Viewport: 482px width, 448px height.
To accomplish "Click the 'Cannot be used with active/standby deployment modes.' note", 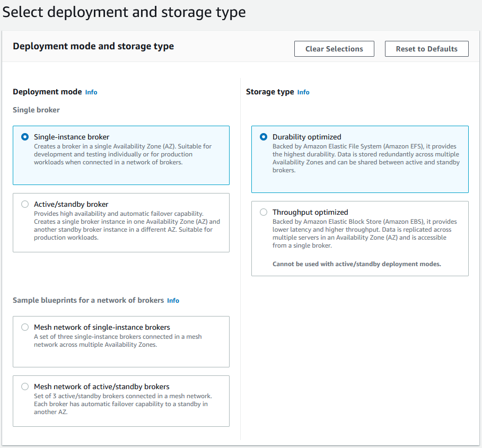I will click(356, 264).
